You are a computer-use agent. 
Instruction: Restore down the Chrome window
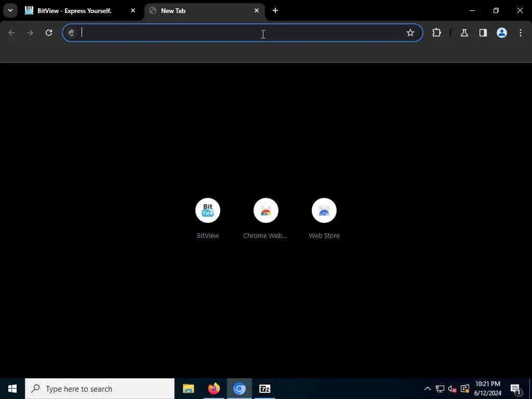click(496, 10)
